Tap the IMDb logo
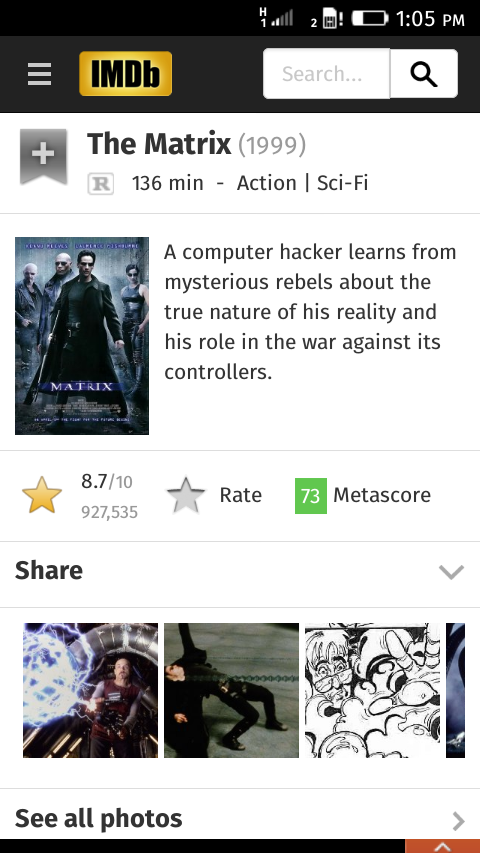The height and width of the screenshot is (853, 480). point(126,73)
